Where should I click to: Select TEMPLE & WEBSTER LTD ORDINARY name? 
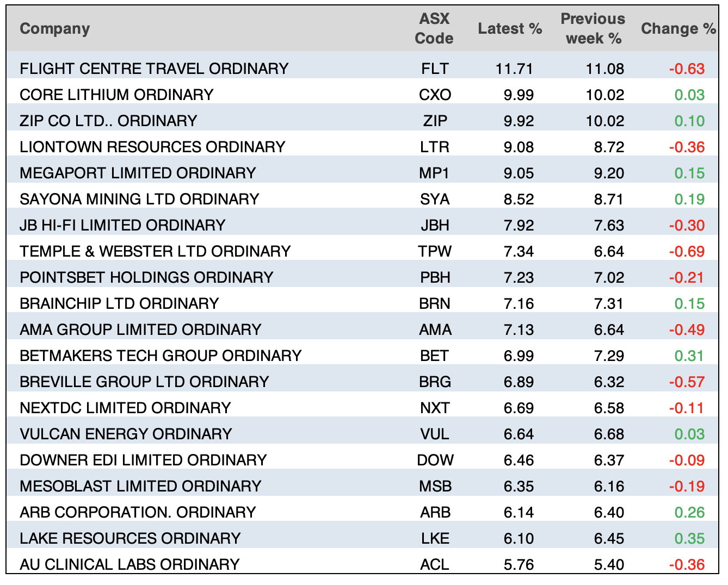155,251
